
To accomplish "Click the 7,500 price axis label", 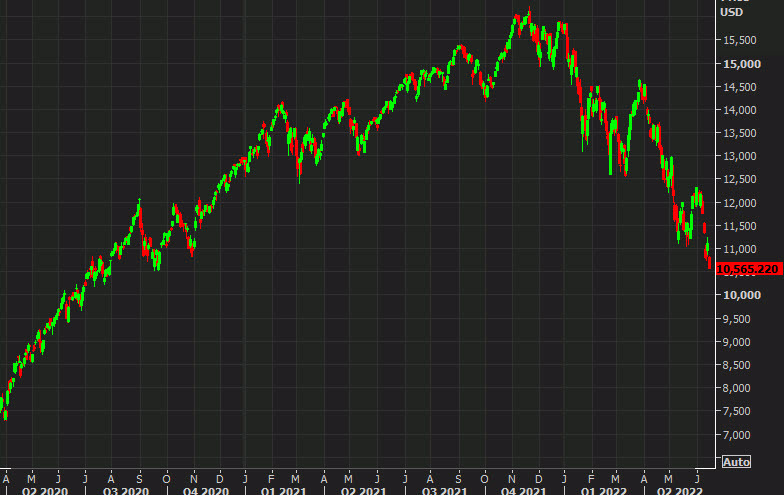I will click(737, 411).
